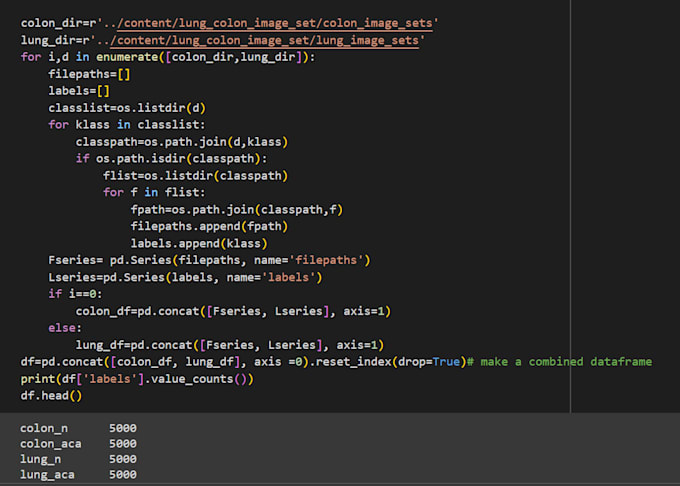Click 'flist=os.listdir(classpath)' line
The height and width of the screenshot is (486, 680).
[x=195, y=176]
